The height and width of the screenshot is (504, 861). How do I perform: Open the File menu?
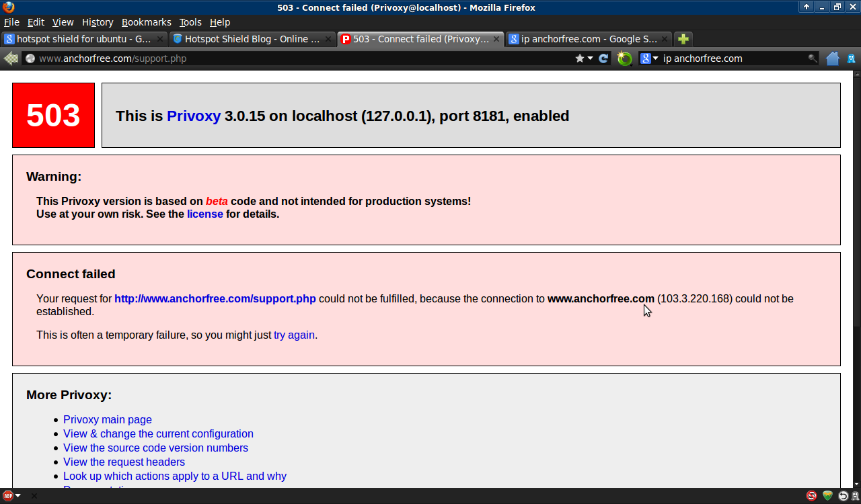pos(11,22)
